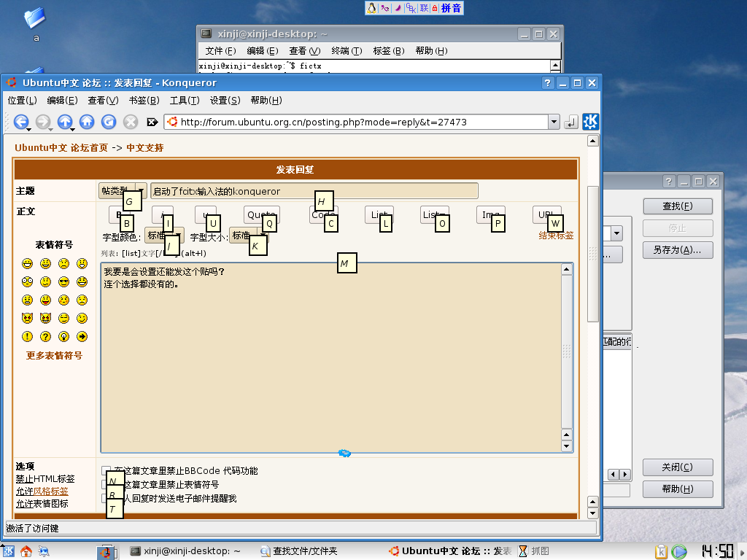The image size is (747, 560).
Task: Click into the Konqueror URL address field
Action: pos(355,122)
